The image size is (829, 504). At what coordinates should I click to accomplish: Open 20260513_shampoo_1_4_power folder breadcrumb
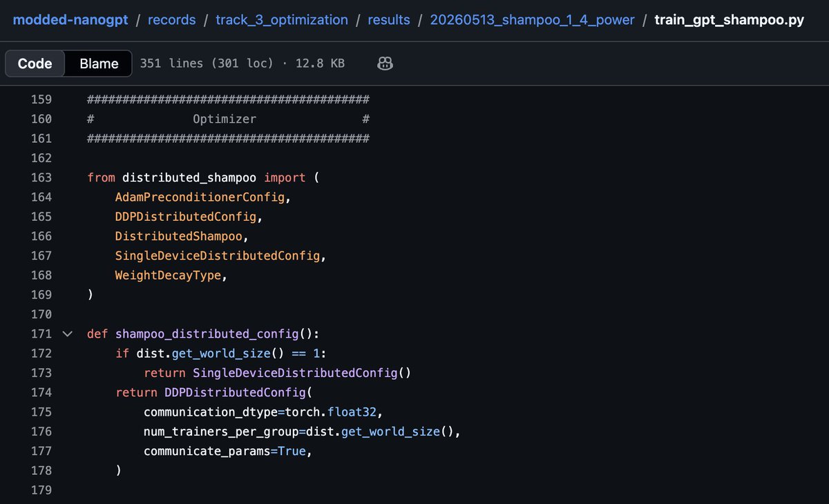click(x=532, y=19)
